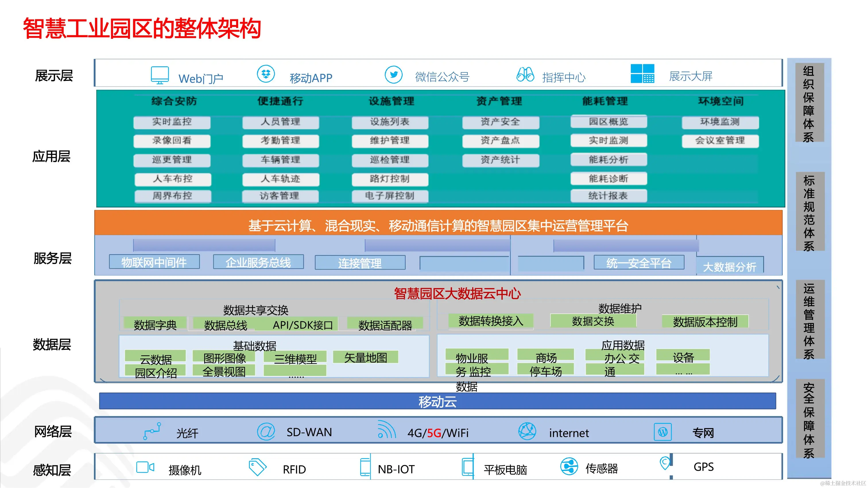The image size is (868, 488).
Task: Click the 环境监测 box
Action: click(720, 122)
